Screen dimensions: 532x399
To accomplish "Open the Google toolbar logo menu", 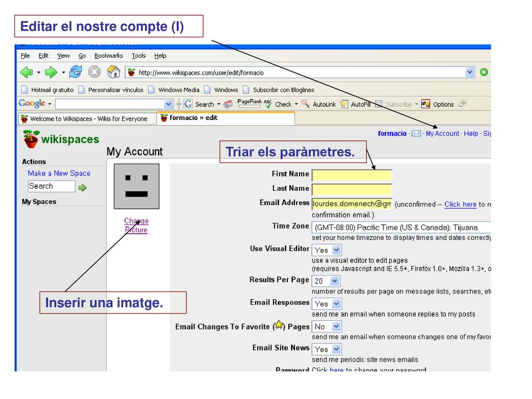I will click(x=35, y=103).
